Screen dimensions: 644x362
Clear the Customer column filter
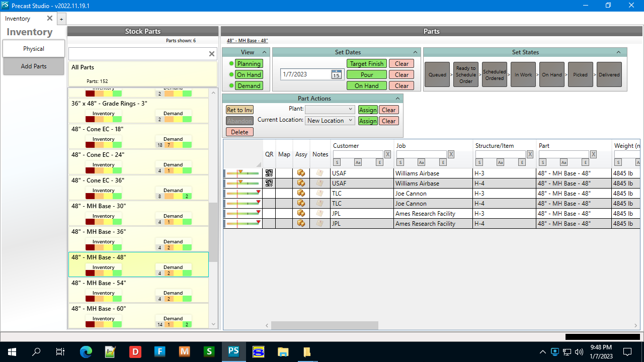pos(387,154)
